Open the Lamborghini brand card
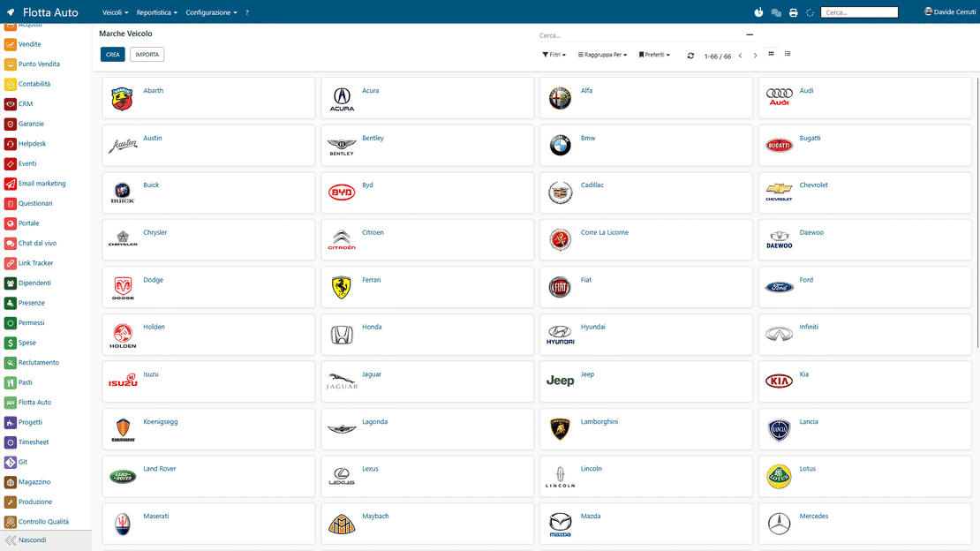Viewport: 980px width, 551px height. 646,429
